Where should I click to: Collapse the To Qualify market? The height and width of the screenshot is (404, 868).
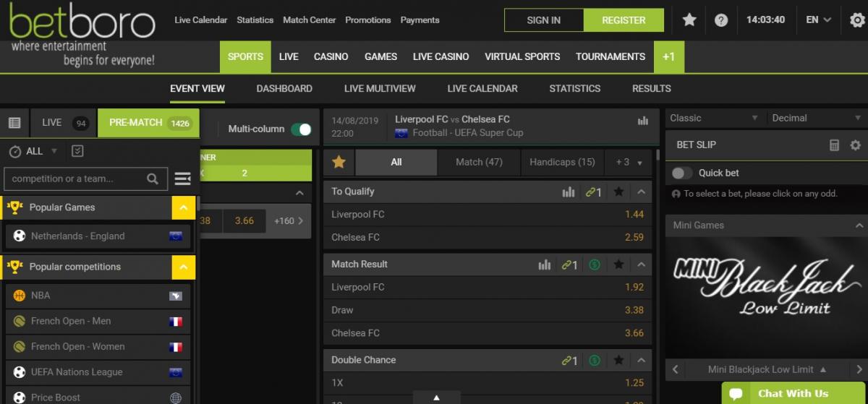tap(641, 192)
